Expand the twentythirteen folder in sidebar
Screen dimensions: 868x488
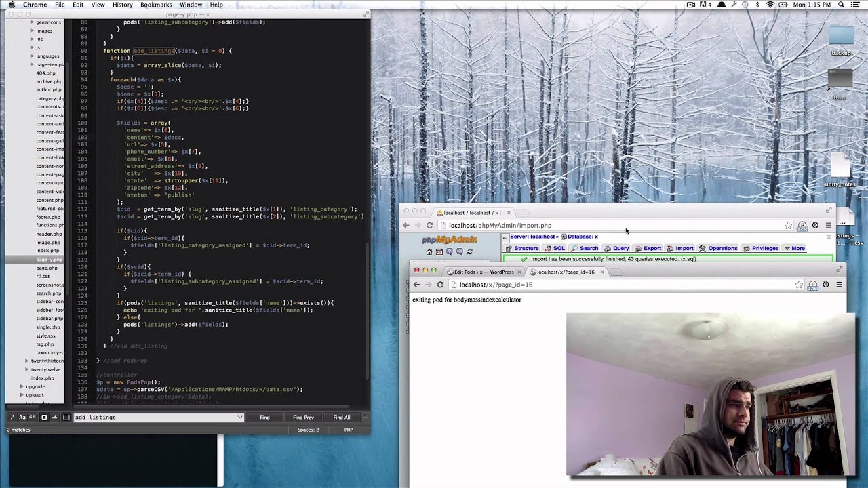click(x=27, y=361)
